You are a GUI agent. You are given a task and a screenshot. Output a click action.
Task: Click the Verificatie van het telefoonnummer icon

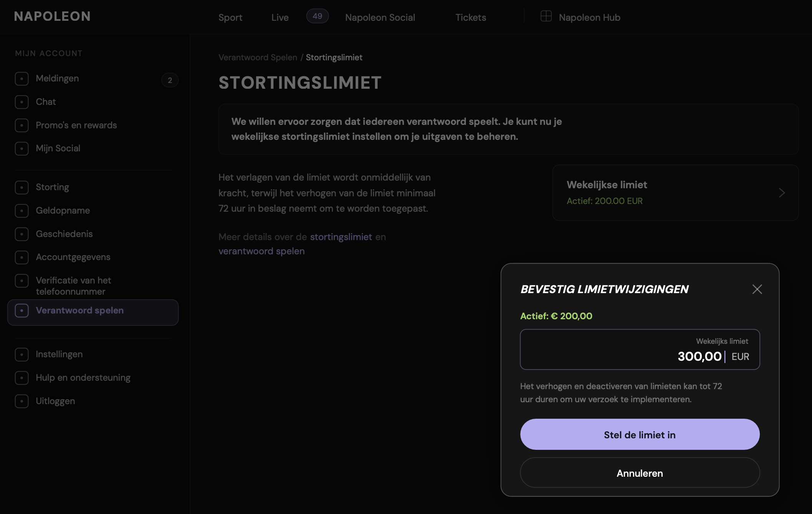[x=22, y=281]
